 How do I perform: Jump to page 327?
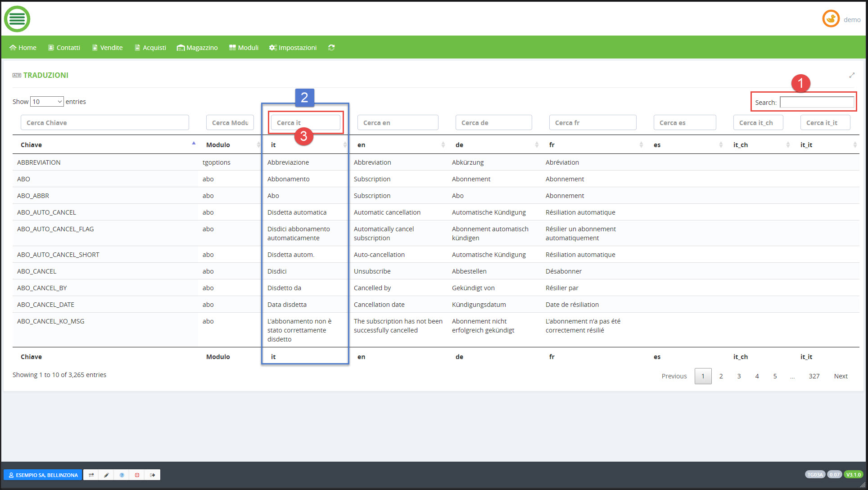click(814, 376)
